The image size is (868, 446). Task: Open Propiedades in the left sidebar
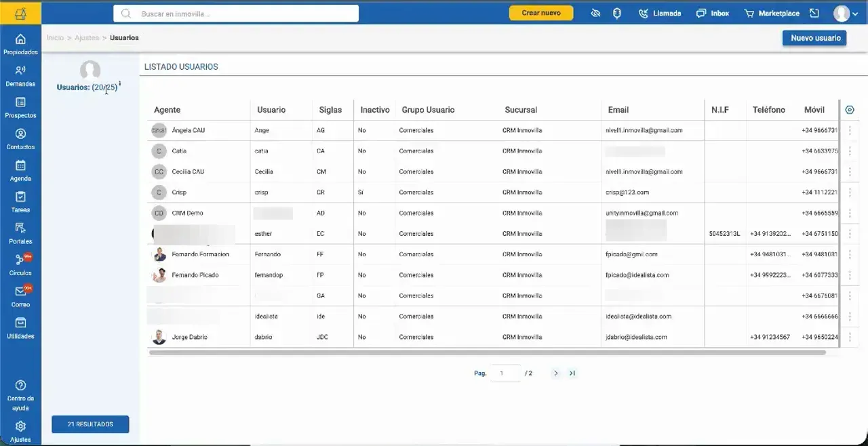tap(20, 44)
